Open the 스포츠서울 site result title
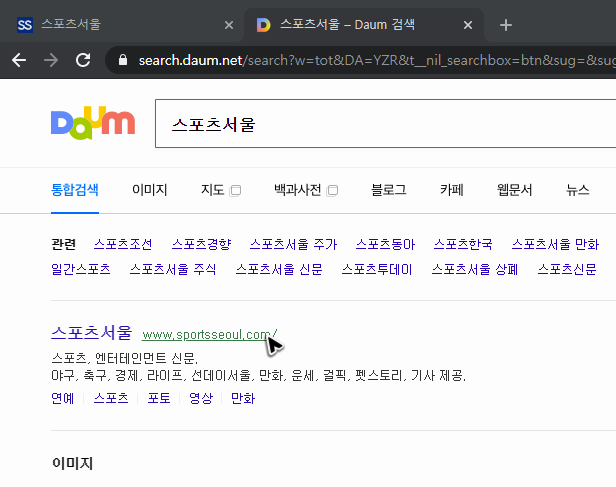This screenshot has height=487, width=616. [92, 333]
